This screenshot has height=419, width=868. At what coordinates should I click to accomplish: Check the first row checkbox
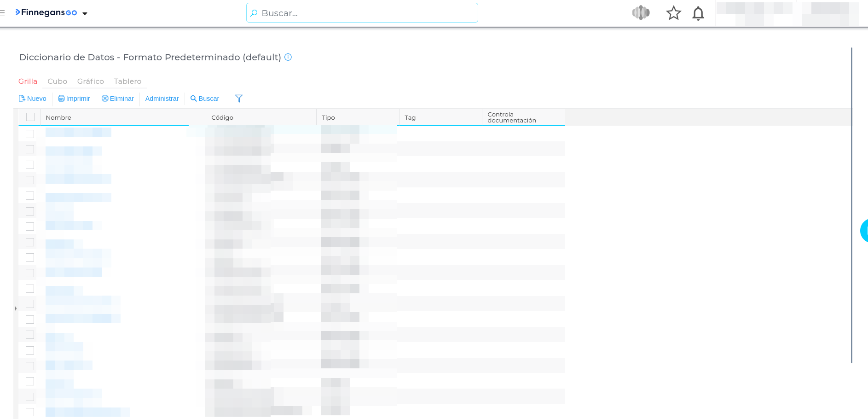coord(30,134)
